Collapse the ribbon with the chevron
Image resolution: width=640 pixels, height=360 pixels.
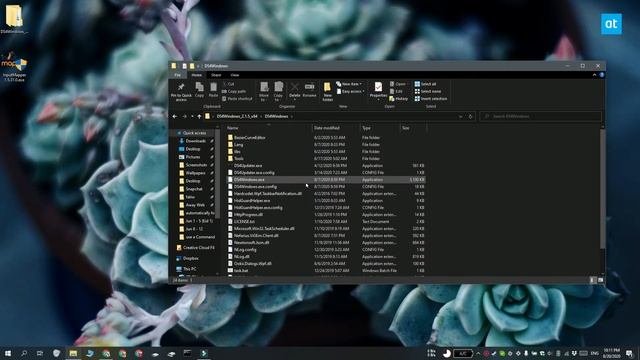click(x=594, y=75)
